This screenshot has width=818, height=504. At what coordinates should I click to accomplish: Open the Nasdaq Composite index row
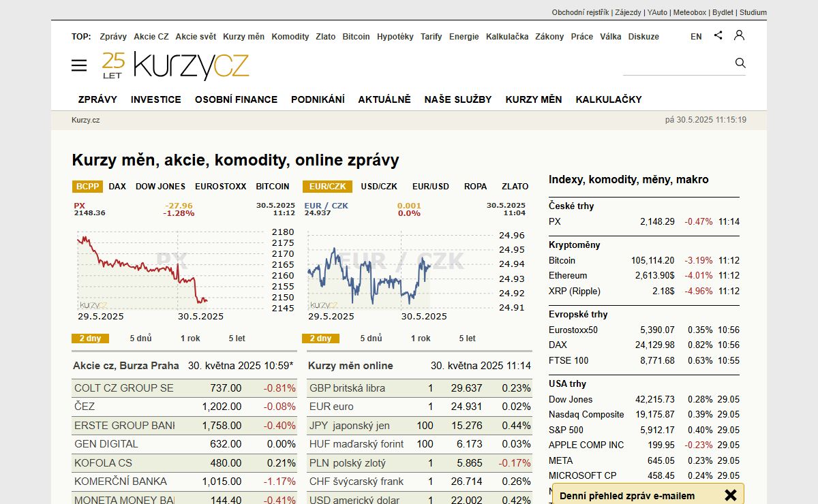pos(644,415)
